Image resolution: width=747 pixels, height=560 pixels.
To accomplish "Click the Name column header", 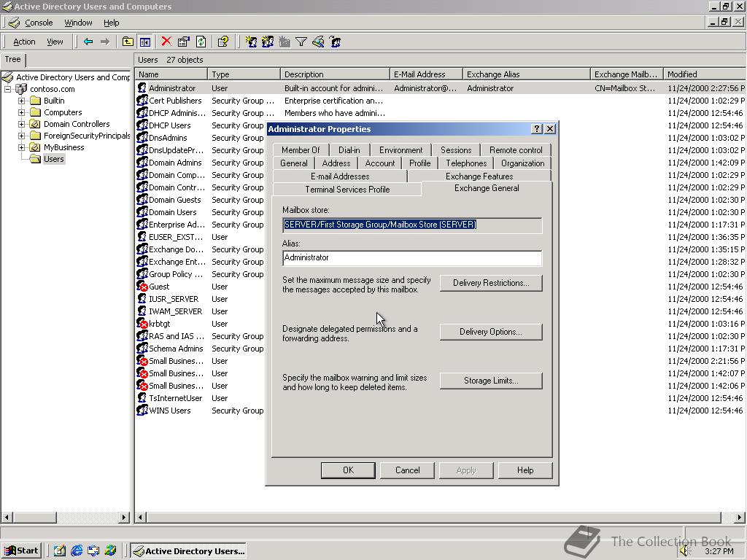I will pyautogui.click(x=171, y=74).
